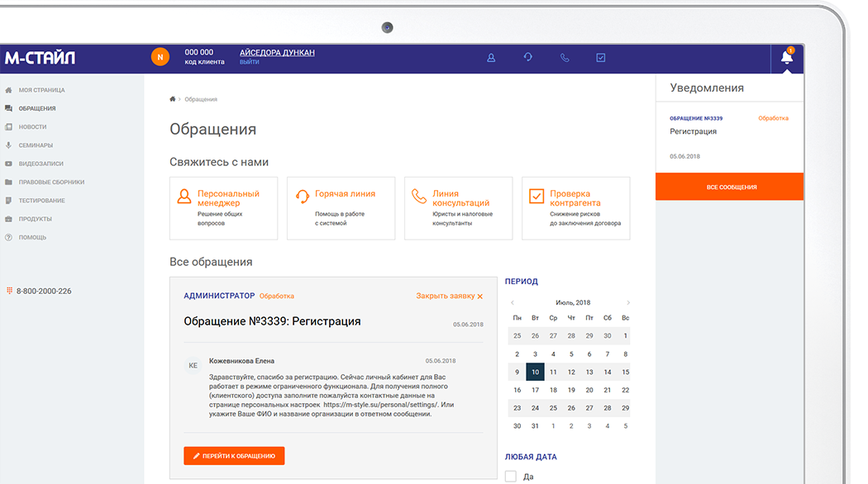Screen dimensions: 868x484
Task: Click the Правовые сборники folder icon
Action: pyautogui.click(x=8, y=182)
